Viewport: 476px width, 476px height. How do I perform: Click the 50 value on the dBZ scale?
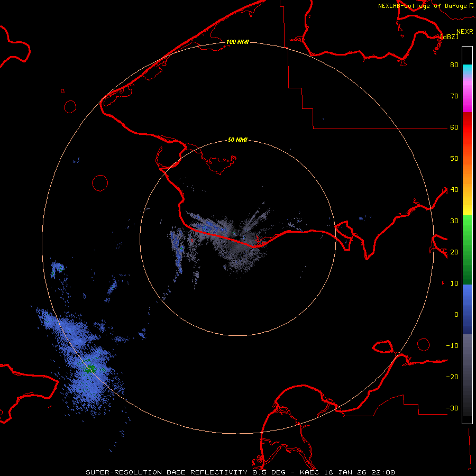[x=454, y=159]
